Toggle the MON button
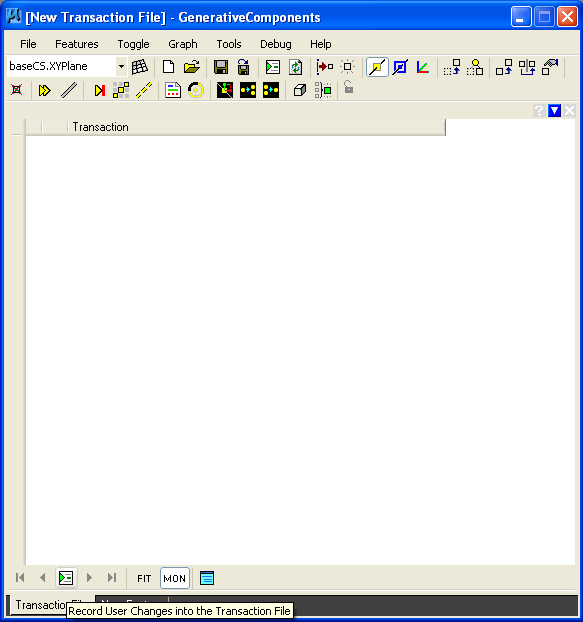This screenshot has width=583, height=622. [175, 578]
